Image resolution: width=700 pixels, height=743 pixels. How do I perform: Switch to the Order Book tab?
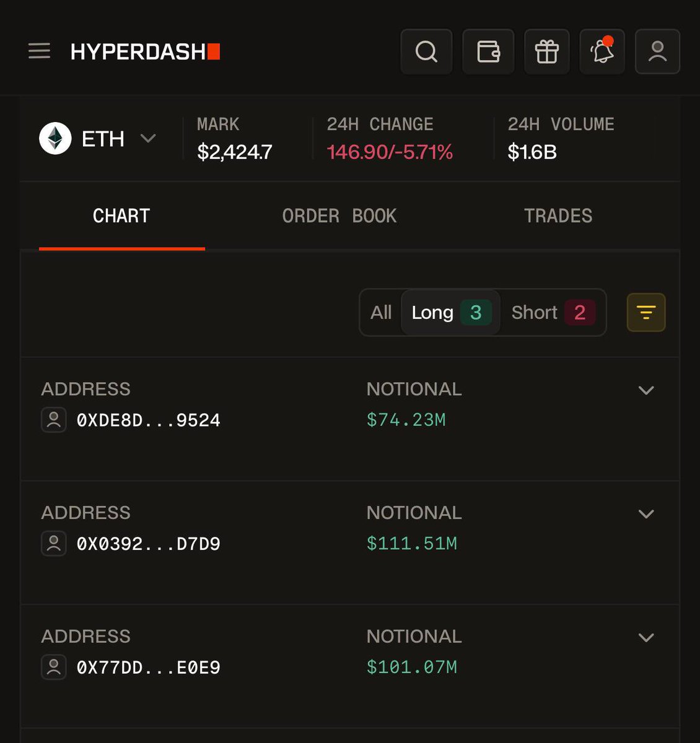tap(339, 216)
